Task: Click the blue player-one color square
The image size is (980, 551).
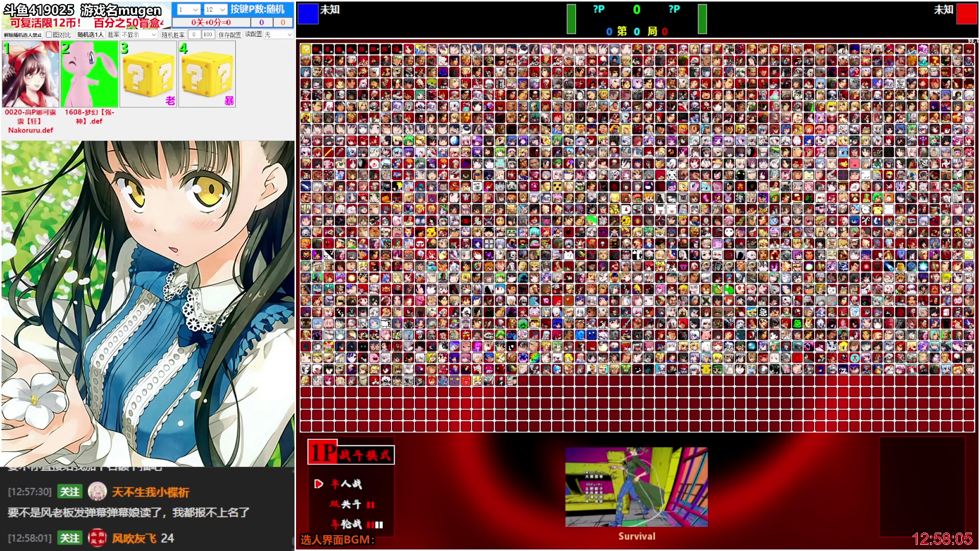Action: pos(308,13)
